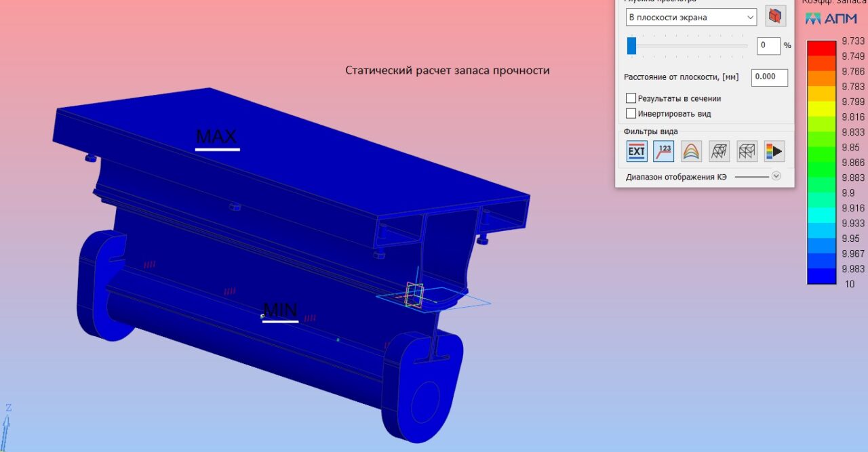The height and width of the screenshot is (452, 868).
Task: Click the percent depth input field
Action: 768,45
